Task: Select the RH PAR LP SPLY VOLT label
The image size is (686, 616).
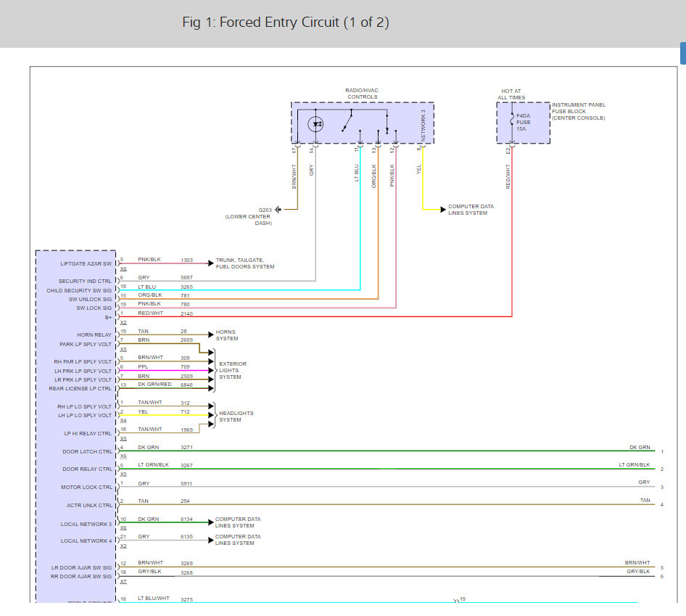Action: tap(83, 361)
